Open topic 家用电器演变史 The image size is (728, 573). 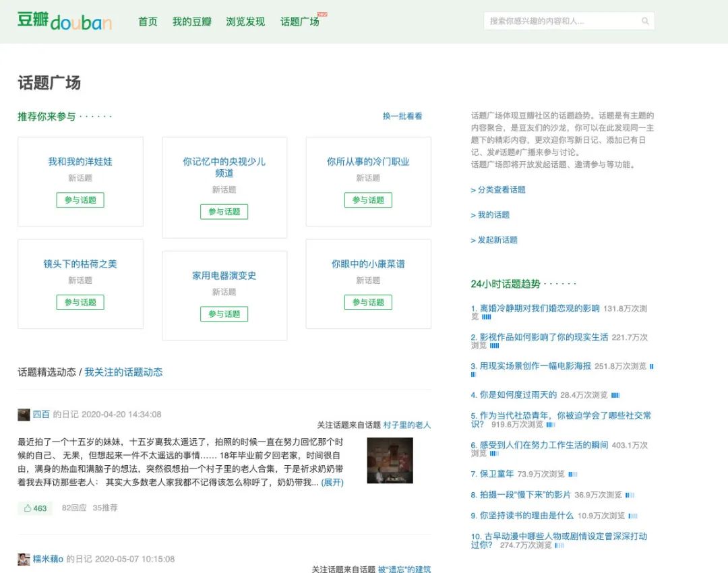pyautogui.click(x=224, y=275)
